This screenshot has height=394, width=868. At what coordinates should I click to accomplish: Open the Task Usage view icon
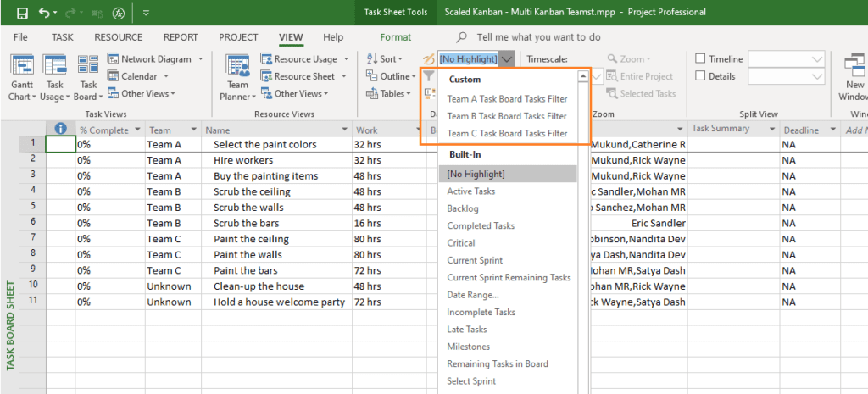coord(55,66)
